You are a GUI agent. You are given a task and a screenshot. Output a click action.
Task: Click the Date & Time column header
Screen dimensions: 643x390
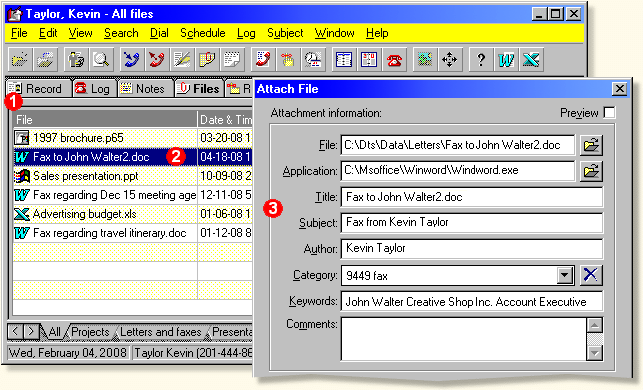pos(225,120)
